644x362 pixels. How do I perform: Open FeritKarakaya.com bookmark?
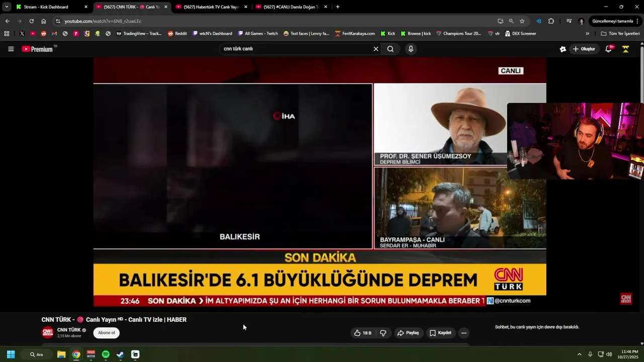354,34
